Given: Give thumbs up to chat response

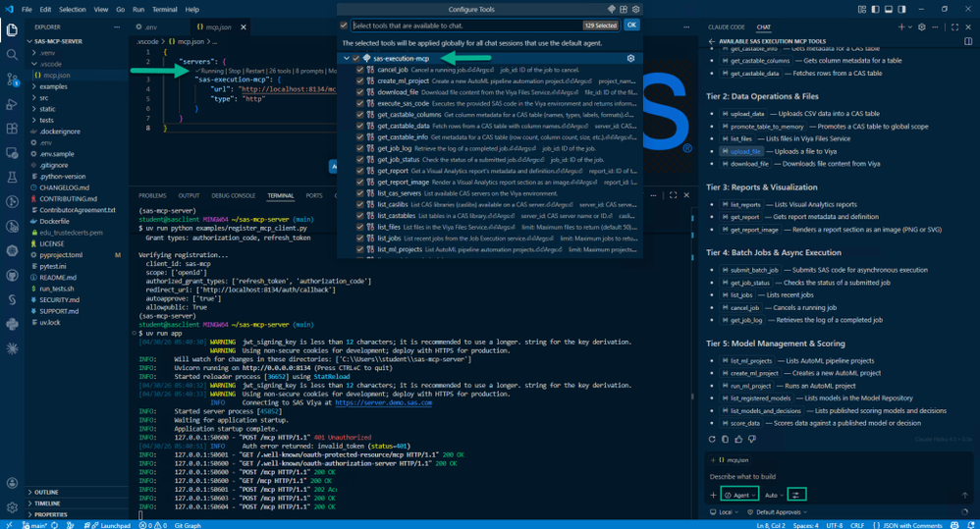Looking at the screenshot, I should pos(738,439).
